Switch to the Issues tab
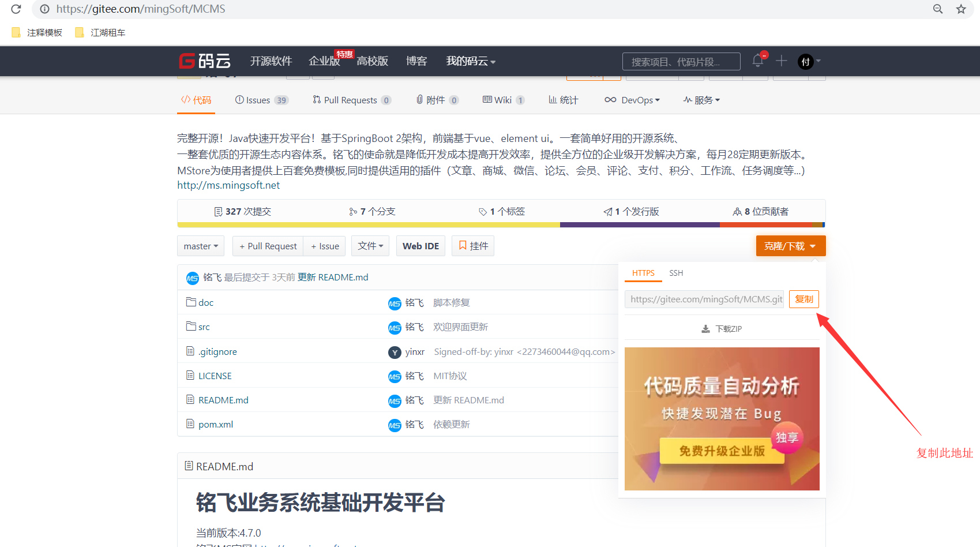980x547 pixels. [x=262, y=100]
